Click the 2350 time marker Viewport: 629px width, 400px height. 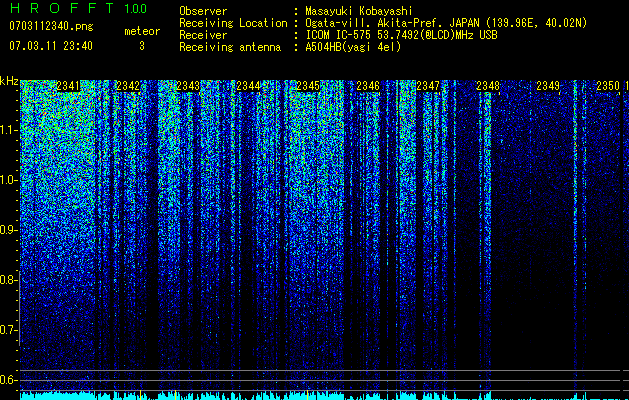coord(608,86)
